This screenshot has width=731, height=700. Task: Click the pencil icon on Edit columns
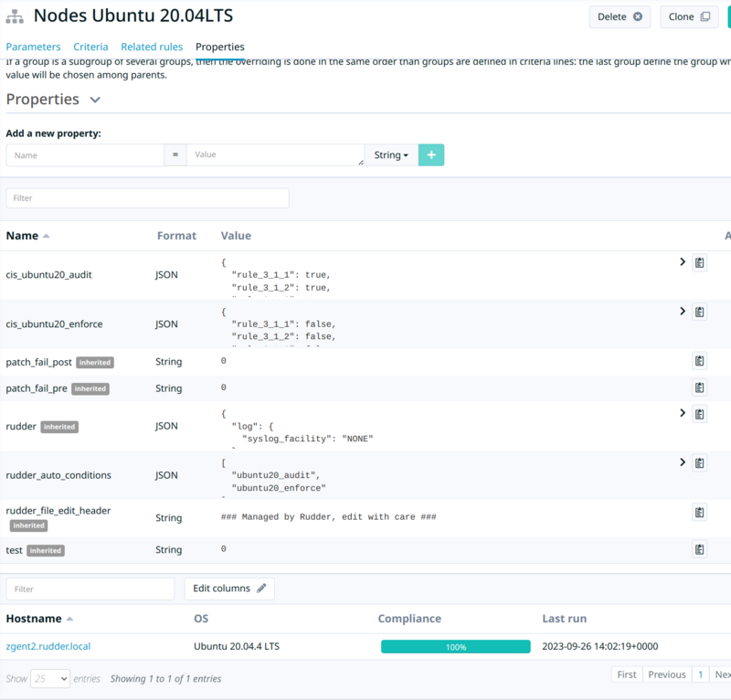coord(261,589)
